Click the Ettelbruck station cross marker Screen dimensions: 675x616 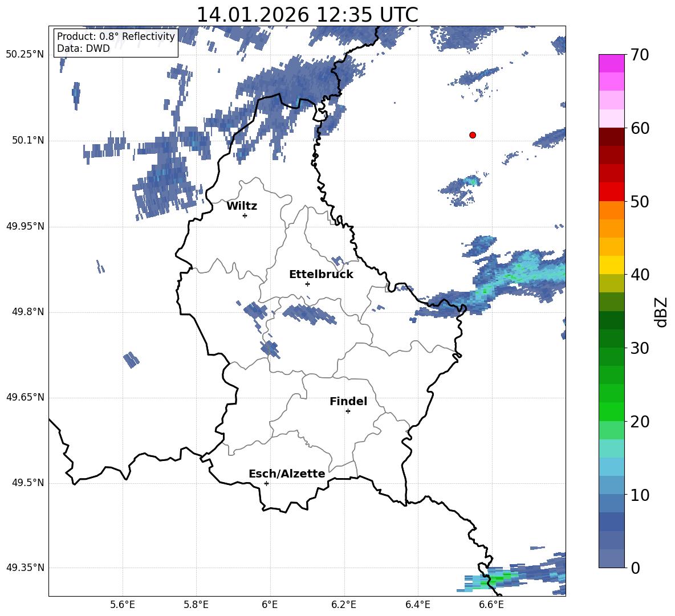[307, 284]
